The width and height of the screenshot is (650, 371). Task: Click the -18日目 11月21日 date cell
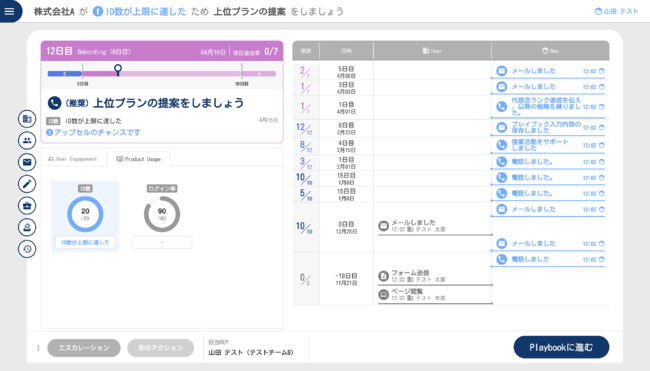point(346,279)
